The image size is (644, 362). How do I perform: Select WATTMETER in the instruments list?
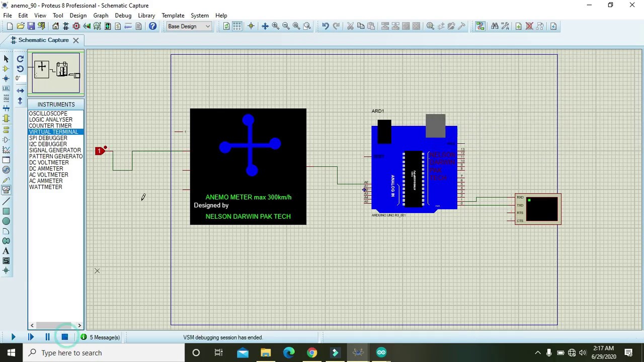coord(45,187)
